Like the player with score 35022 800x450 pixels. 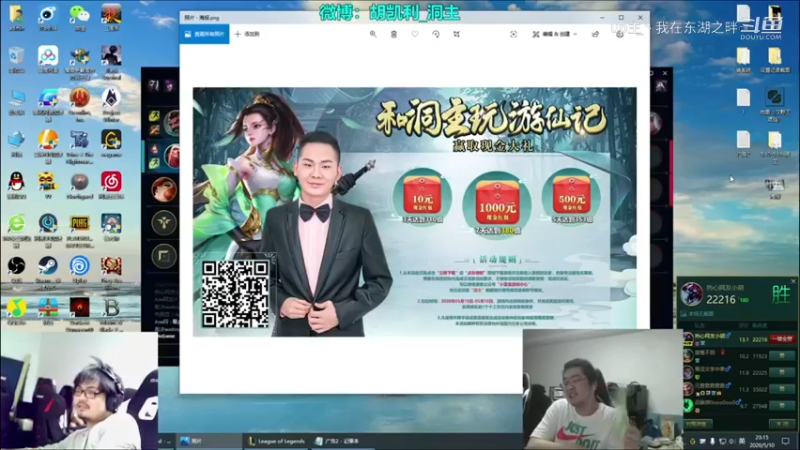click(782, 389)
